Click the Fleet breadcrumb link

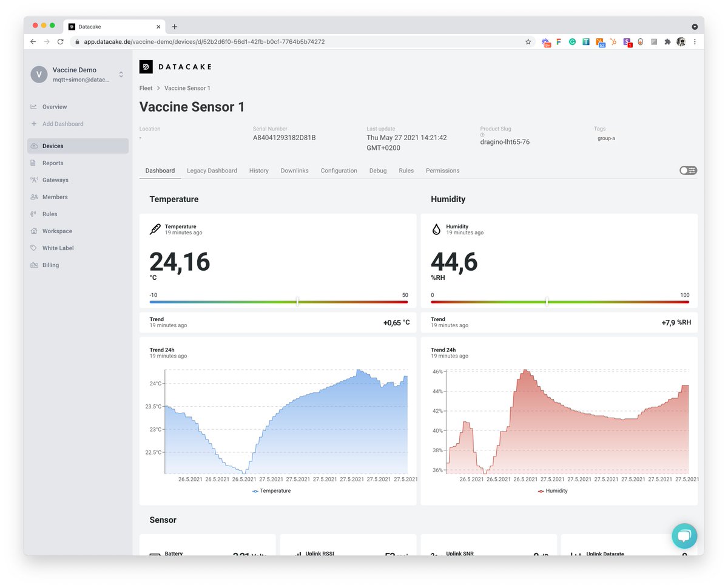146,88
